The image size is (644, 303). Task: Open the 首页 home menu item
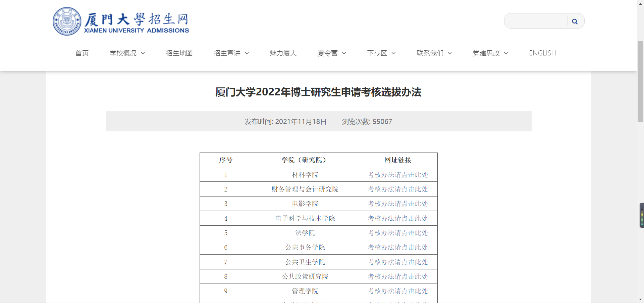[x=82, y=53]
